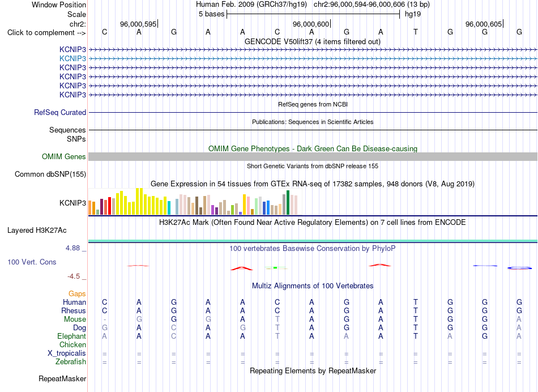Open 100 vertebrates Basewise Conservation by PhyloP
The height and width of the screenshot is (392, 538).
pos(312,249)
